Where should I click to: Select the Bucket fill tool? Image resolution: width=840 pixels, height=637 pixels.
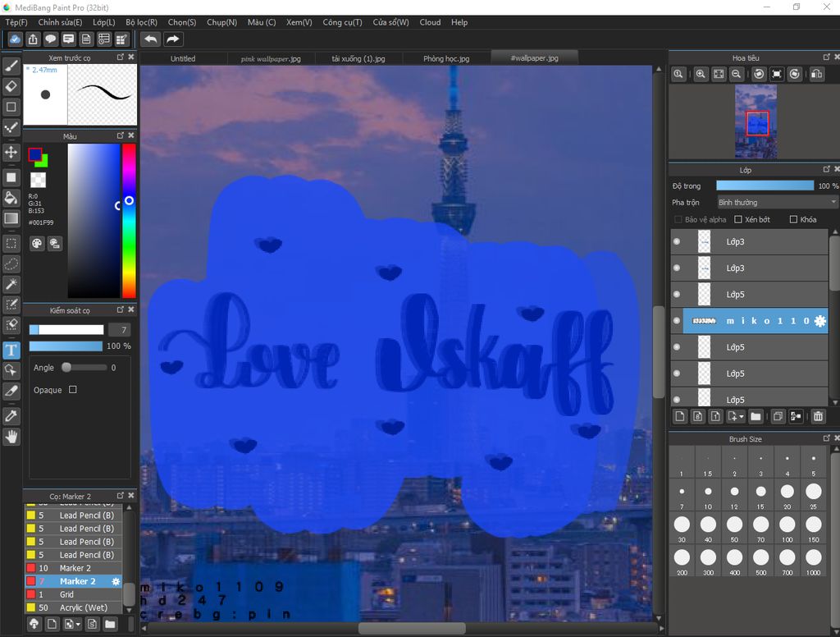click(11, 198)
